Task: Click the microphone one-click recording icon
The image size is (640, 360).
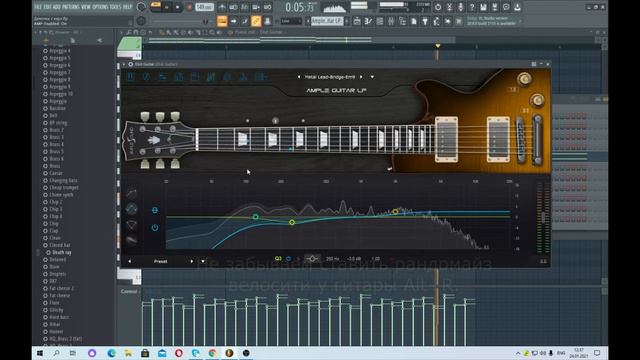Action: pos(461,7)
